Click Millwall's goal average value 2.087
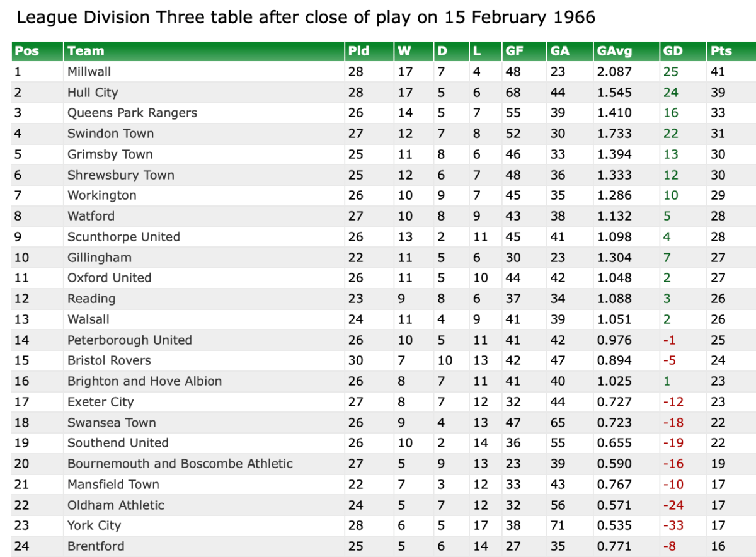Viewport: 756px width, 557px height. [x=614, y=72]
